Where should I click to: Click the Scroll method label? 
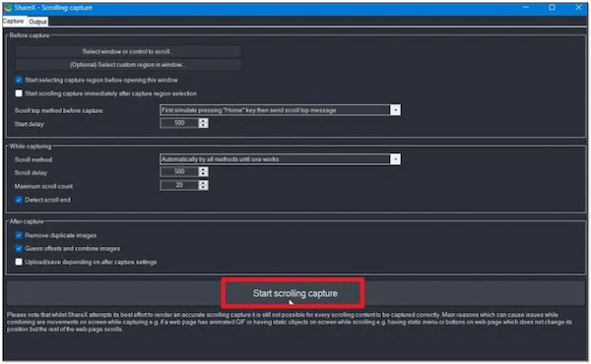pos(33,159)
